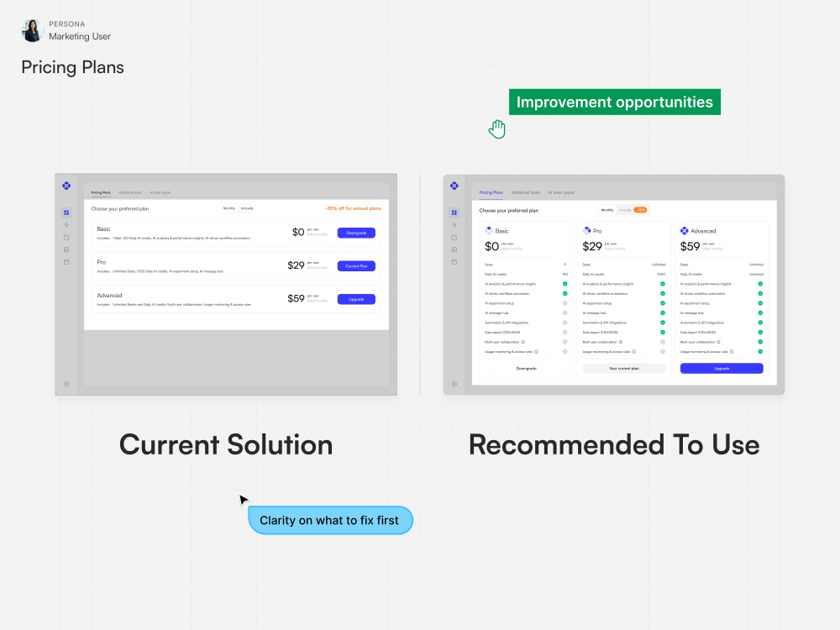Screen dimensions: 840x630
Task: Click grey mark for AI experiment setup in Basic card
Action: coord(564,303)
